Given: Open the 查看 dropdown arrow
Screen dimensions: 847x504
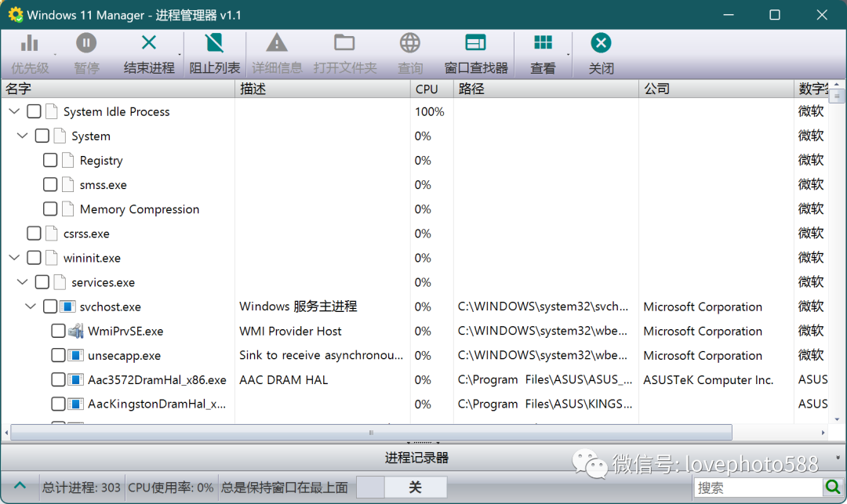Looking at the screenshot, I should (569, 55).
